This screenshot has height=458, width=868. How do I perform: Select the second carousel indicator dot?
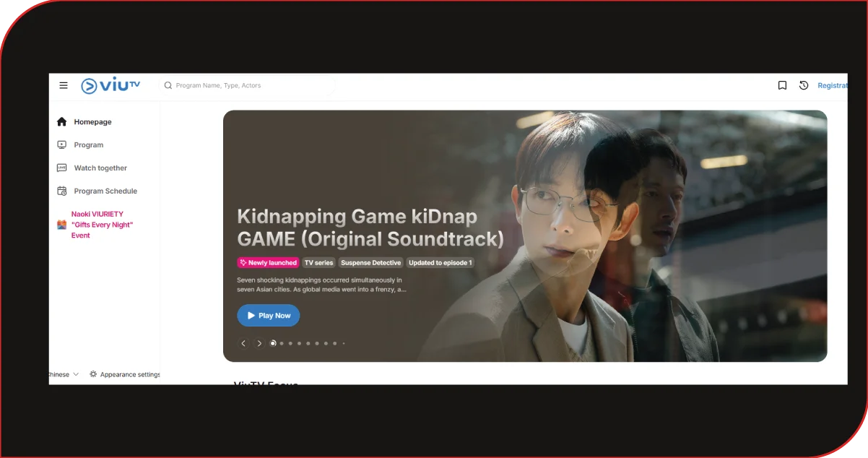point(282,343)
